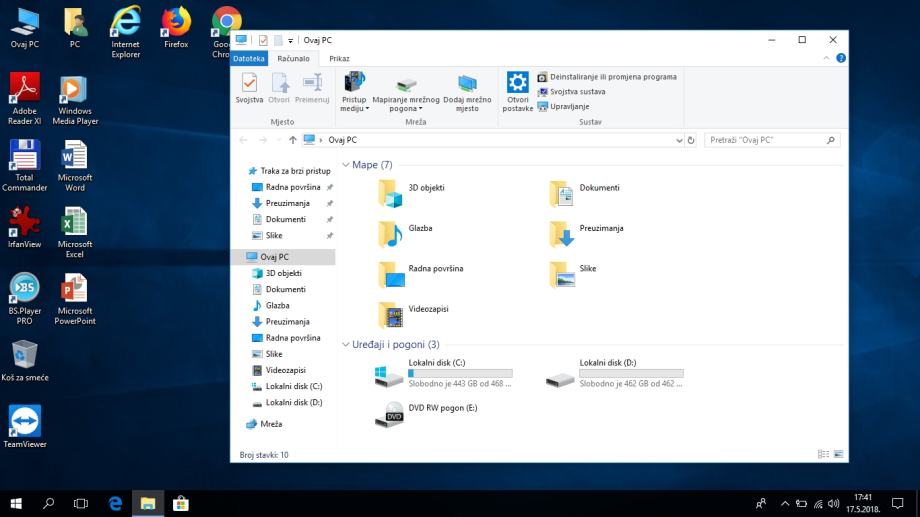Viewport: 920px width, 517px height.
Task: Click the quick access toolbar dropdown arrow
Action: 290,40
